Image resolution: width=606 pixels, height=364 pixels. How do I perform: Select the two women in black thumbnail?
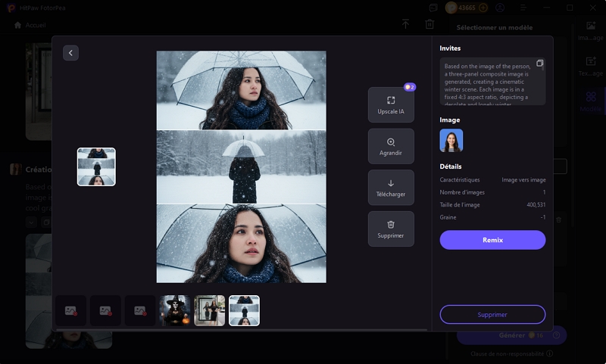click(x=210, y=310)
